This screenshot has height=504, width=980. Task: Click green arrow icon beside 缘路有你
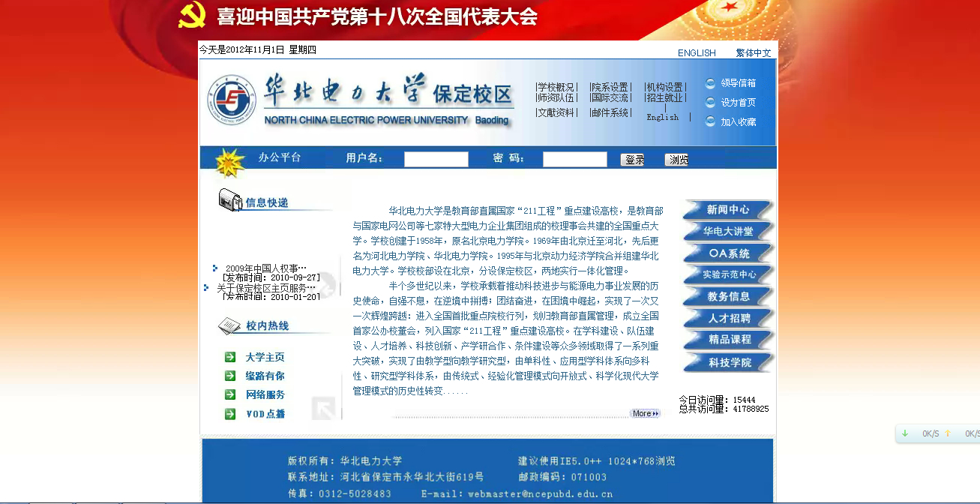(x=230, y=376)
